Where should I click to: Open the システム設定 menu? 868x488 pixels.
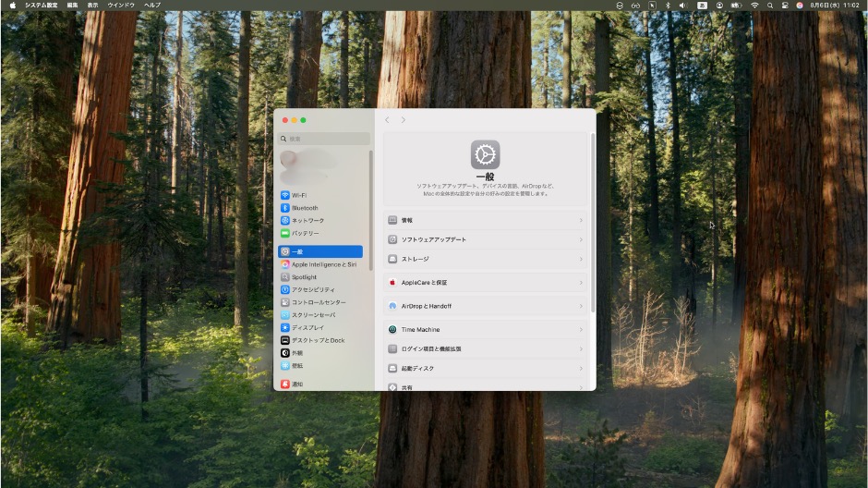[x=41, y=5]
